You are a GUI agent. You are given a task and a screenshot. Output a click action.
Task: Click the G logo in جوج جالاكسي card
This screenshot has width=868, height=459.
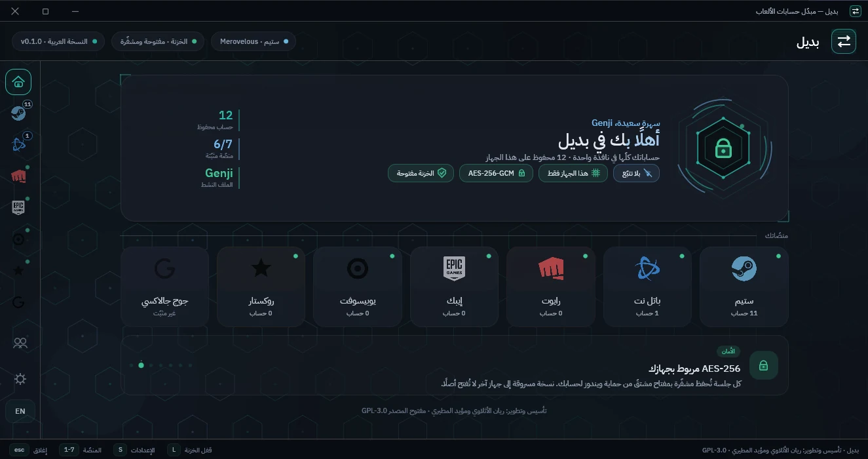pos(164,268)
